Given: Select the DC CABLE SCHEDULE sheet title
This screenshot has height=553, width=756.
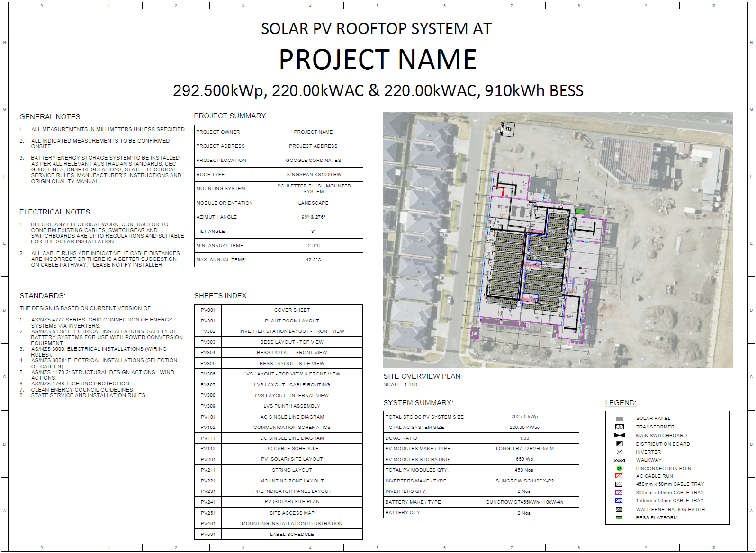Looking at the screenshot, I should [x=292, y=449].
